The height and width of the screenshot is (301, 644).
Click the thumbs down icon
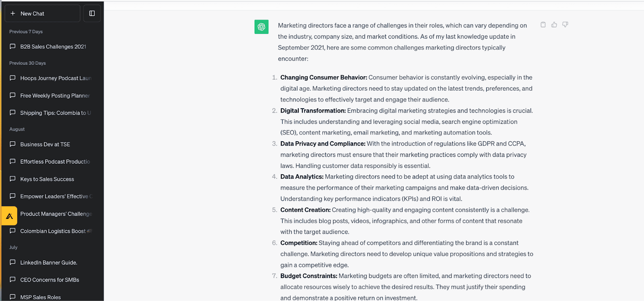tap(565, 25)
